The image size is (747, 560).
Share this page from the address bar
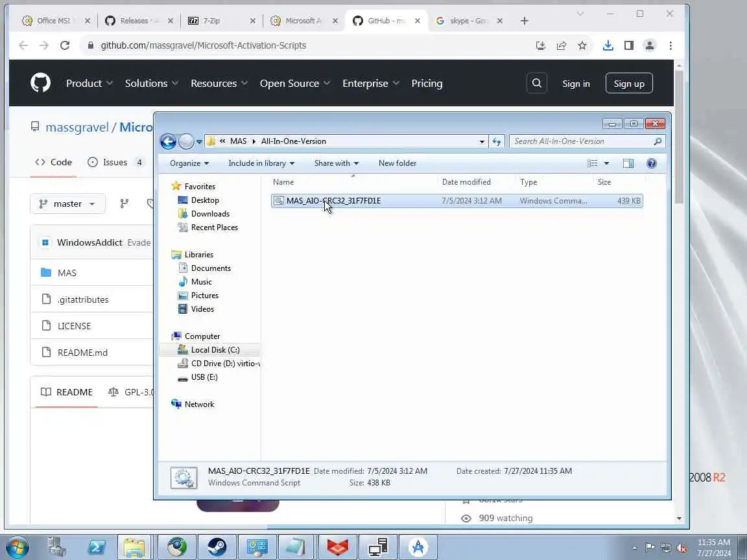click(561, 45)
